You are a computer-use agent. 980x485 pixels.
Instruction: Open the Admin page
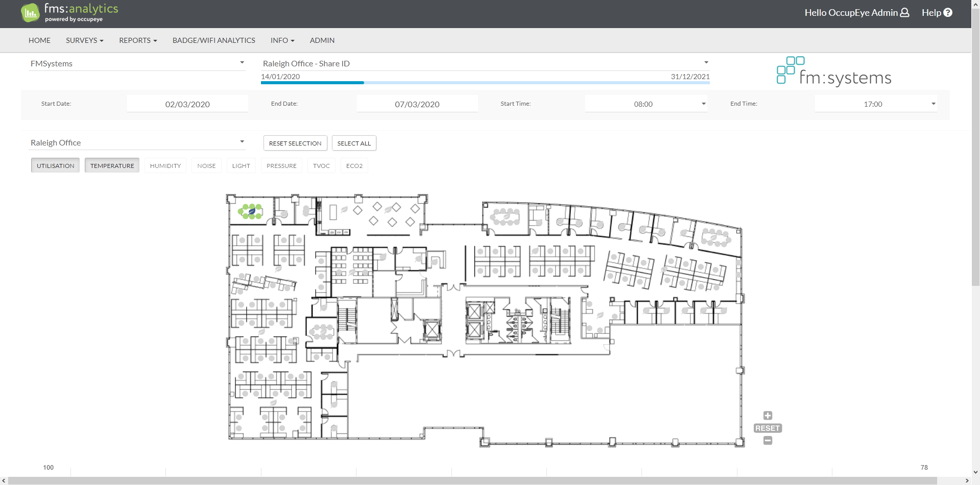[322, 40]
